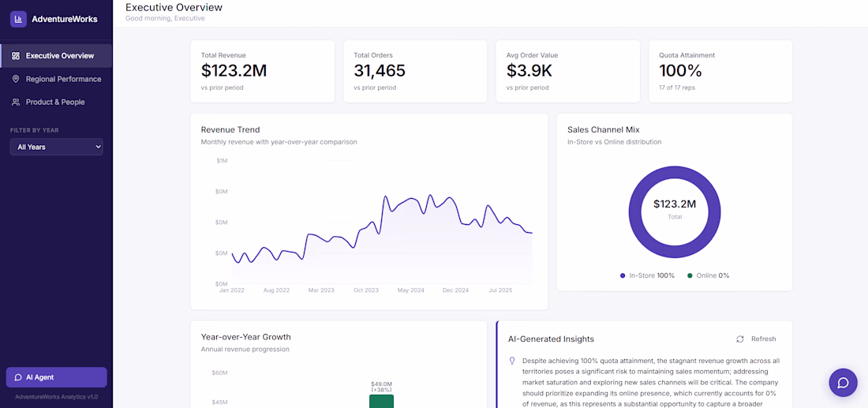The image size is (868, 408).
Task: Click Monthly revenue with year-over-year comparison subtitle
Action: point(279,142)
